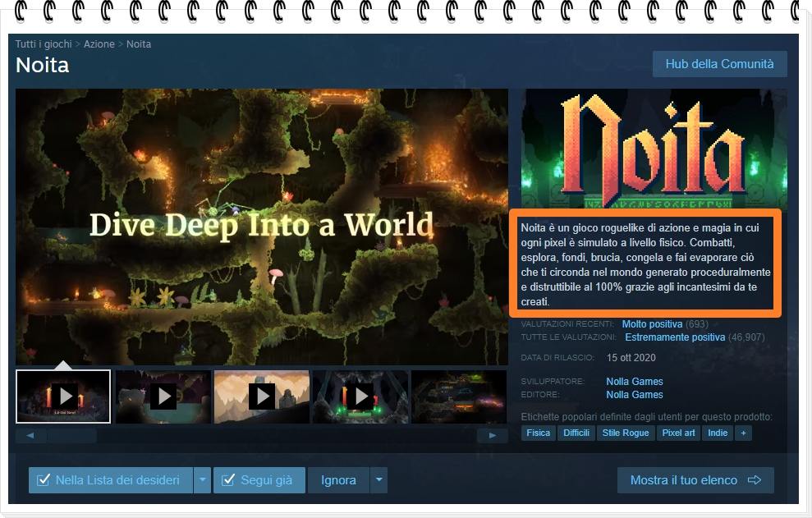Open 'Mostra il tuo elenco' queue
Viewport: 812px width, 518px height.
(695, 480)
